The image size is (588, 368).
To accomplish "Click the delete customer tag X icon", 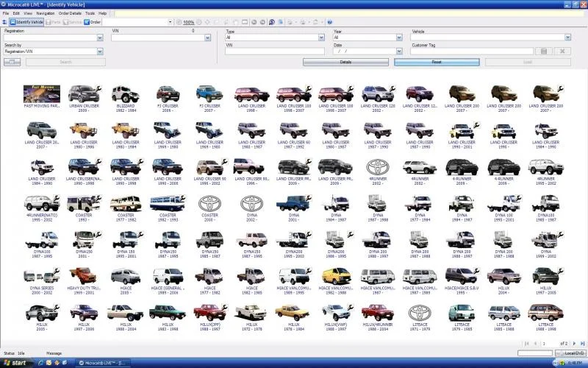I will pos(562,51).
